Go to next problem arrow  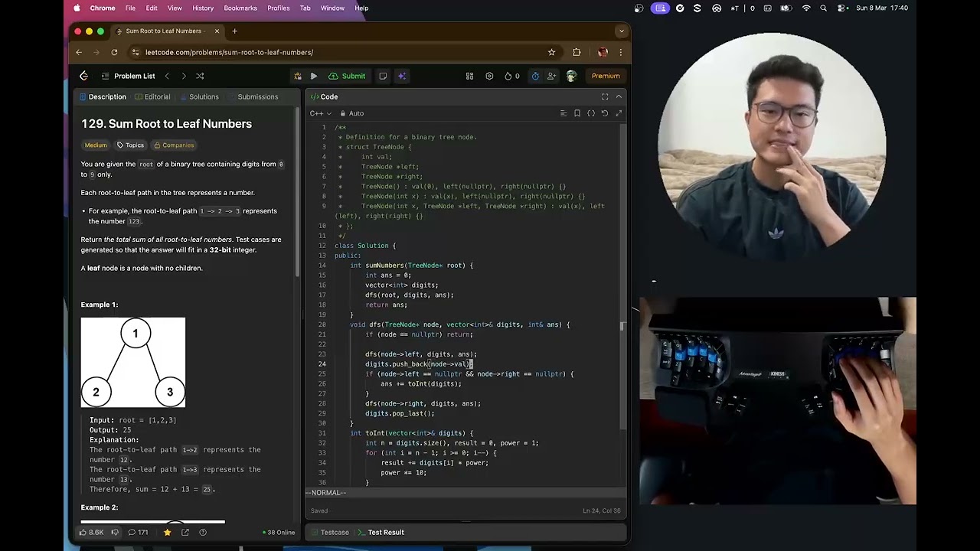tap(184, 76)
